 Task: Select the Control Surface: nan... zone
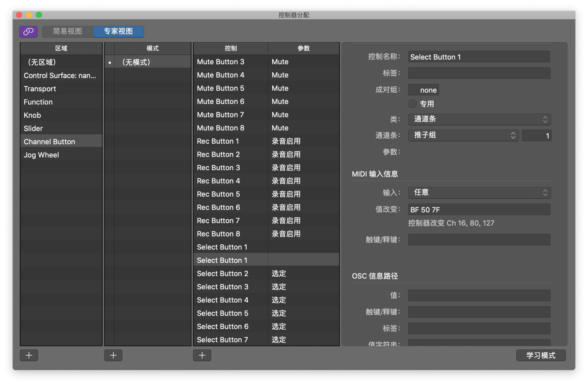click(x=61, y=75)
